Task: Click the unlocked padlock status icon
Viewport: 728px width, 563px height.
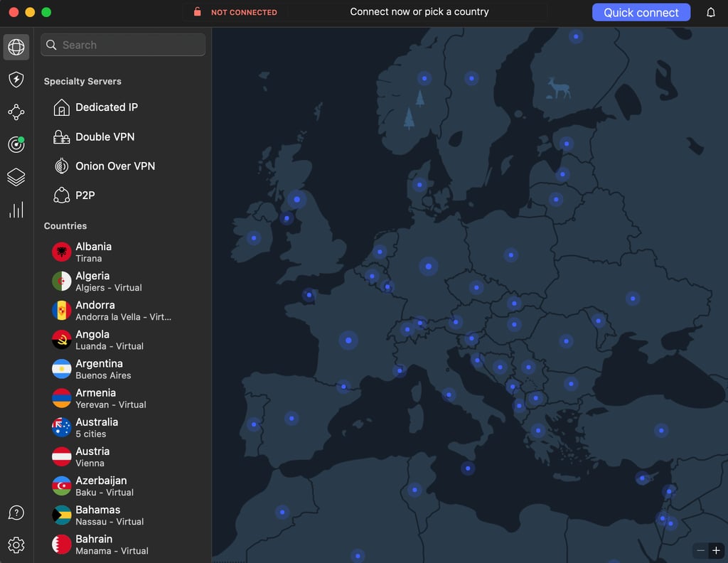Action: point(198,11)
